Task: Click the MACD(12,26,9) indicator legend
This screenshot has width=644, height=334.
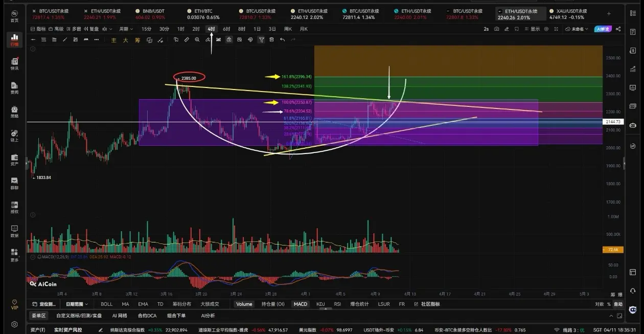Action: pyautogui.click(x=56, y=257)
